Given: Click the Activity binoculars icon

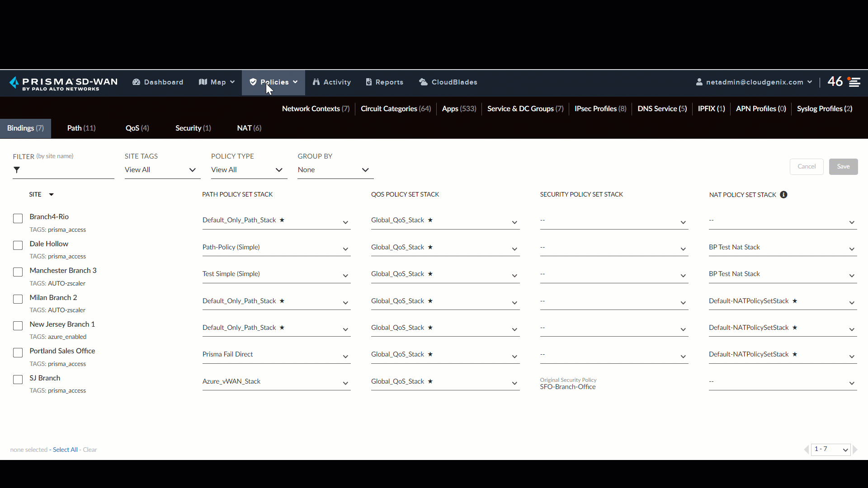Looking at the screenshot, I should pos(316,82).
